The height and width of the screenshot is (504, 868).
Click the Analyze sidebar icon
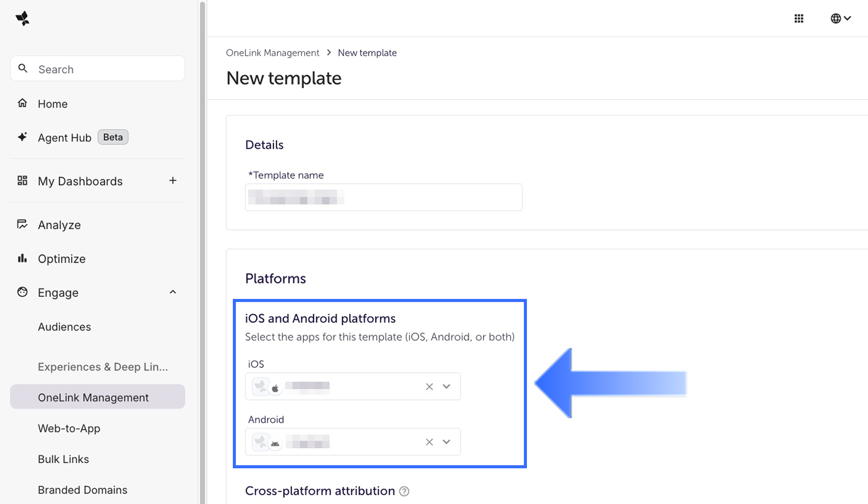click(x=22, y=224)
